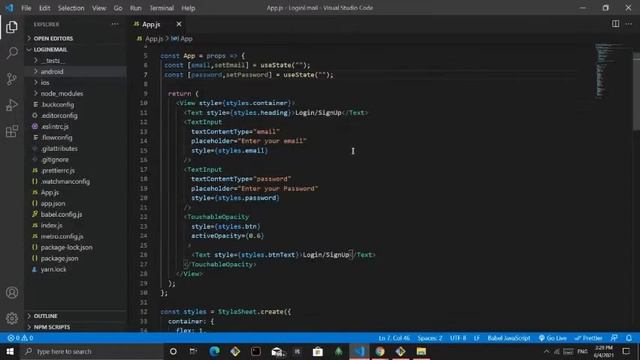Open the Go menu
This screenshot has height=360, width=640.
point(118,8)
